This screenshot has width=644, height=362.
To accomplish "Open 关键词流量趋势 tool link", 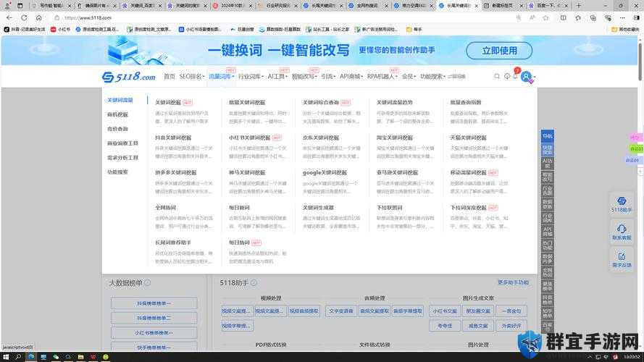I will click(394, 102).
